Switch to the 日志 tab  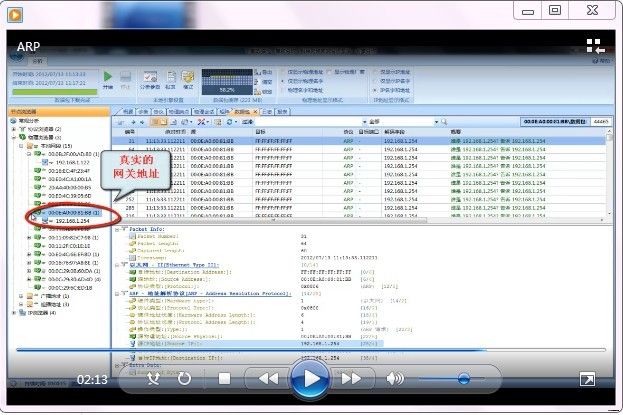point(267,112)
